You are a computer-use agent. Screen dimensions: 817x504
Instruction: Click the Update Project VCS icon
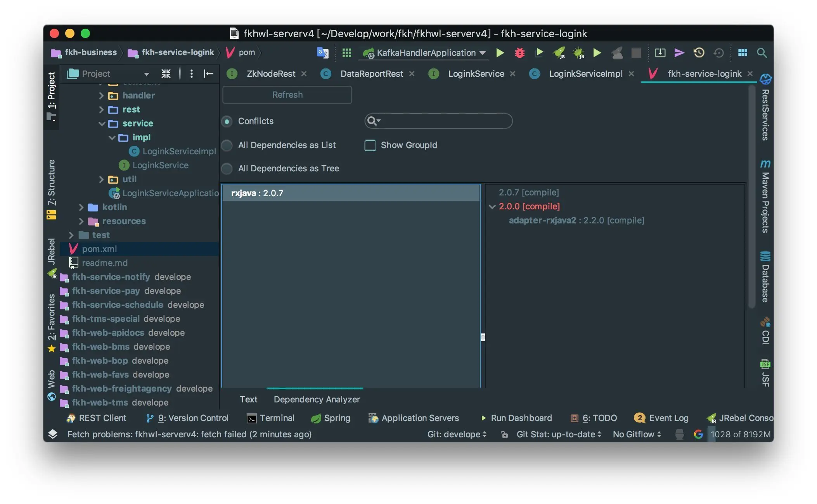tap(660, 53)
